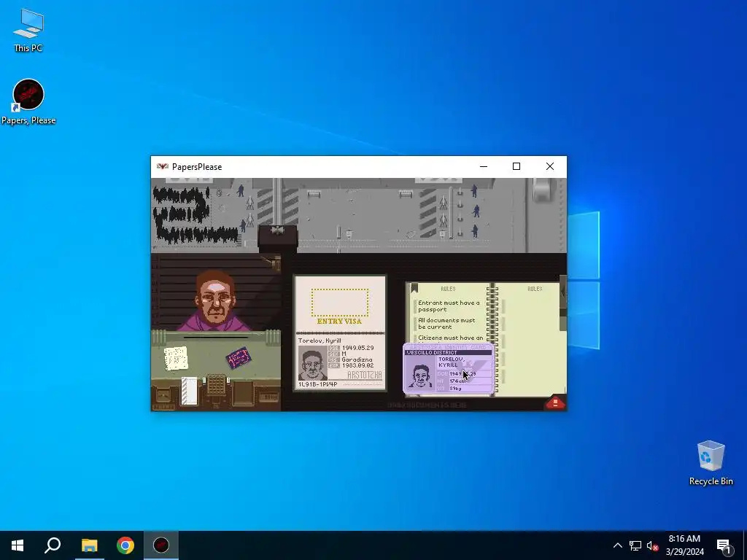Open taskbar Search
The image size is (747, 560).
pyautogui.click(x=53, y=545)
